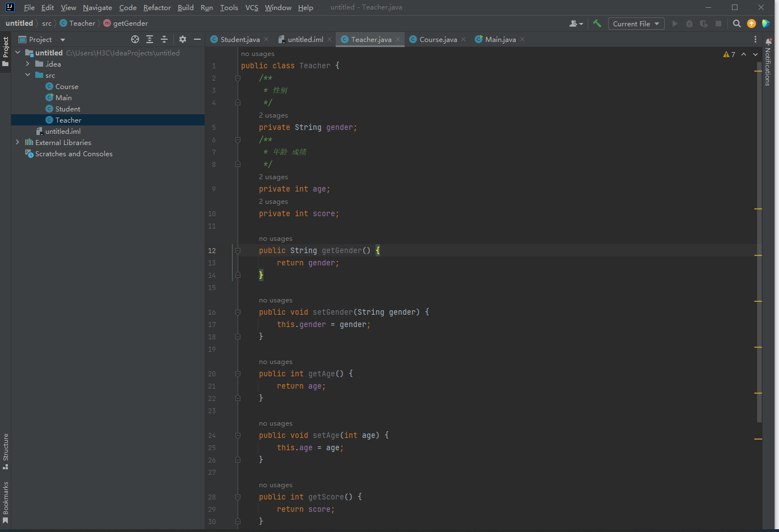
Task: Hide the Project tool window
Action: click(197, 39)
